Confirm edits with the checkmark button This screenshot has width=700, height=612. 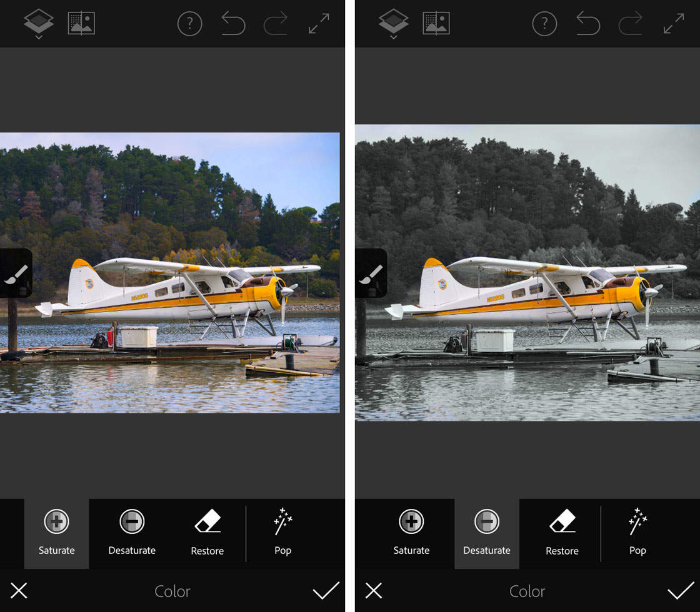(x=326, y=591)
